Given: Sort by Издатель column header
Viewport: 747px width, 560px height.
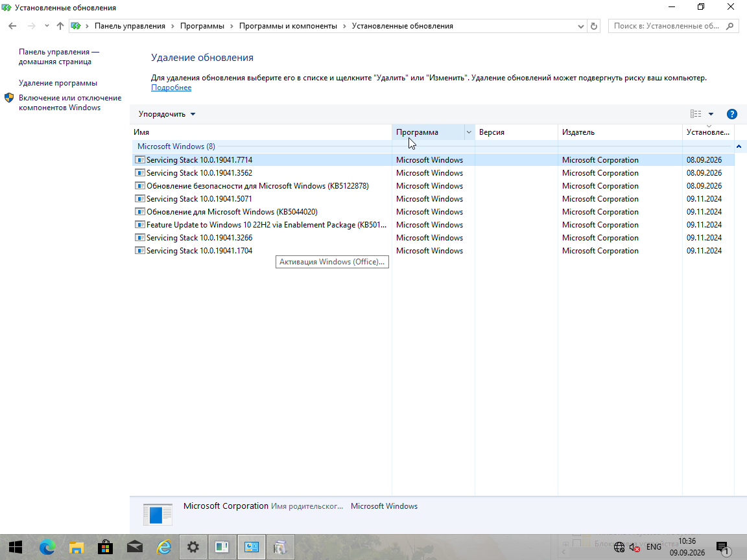Looking at the screenshot, I should click(x=620, y=132).
